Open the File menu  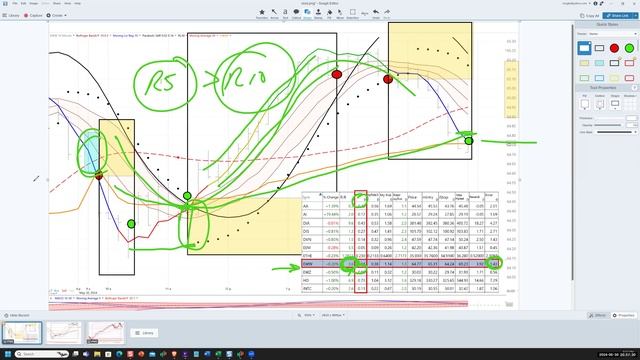click(x=15, y=3)
